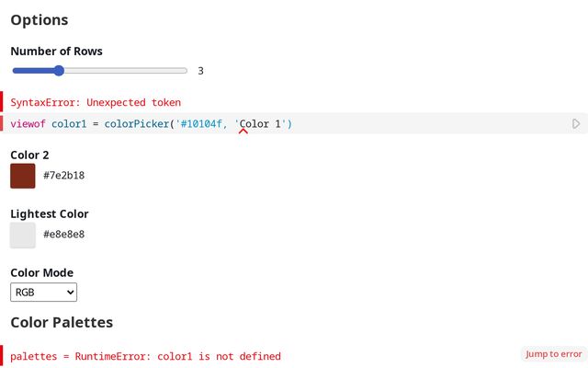Click the Options heading
This screenshot has width=588, height=368.
coord(40,20)
